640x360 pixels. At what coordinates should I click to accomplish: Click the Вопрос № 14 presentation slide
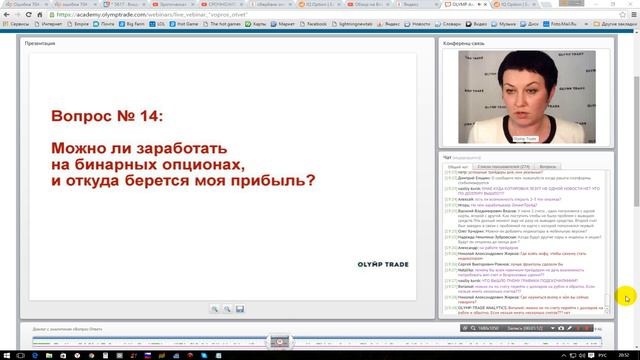[x=222, y=177]
